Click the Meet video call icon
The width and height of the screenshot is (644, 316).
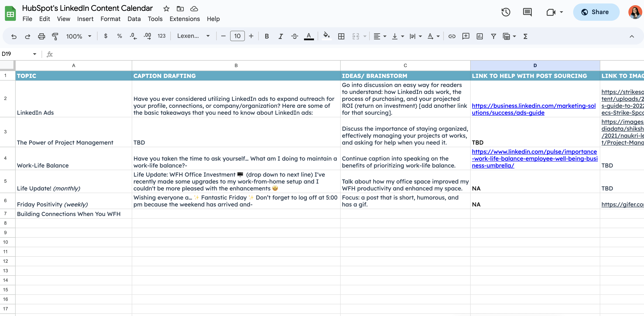(x=551, y=12)
